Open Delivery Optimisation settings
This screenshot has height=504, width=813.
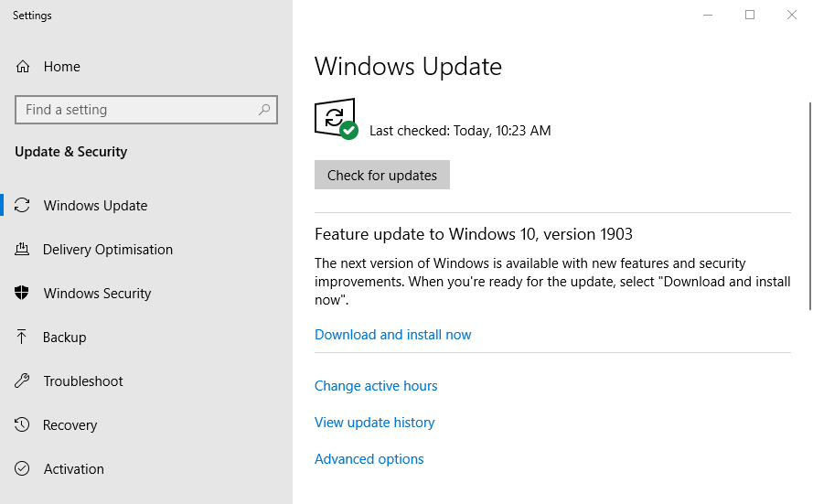(x=108, y=250)
